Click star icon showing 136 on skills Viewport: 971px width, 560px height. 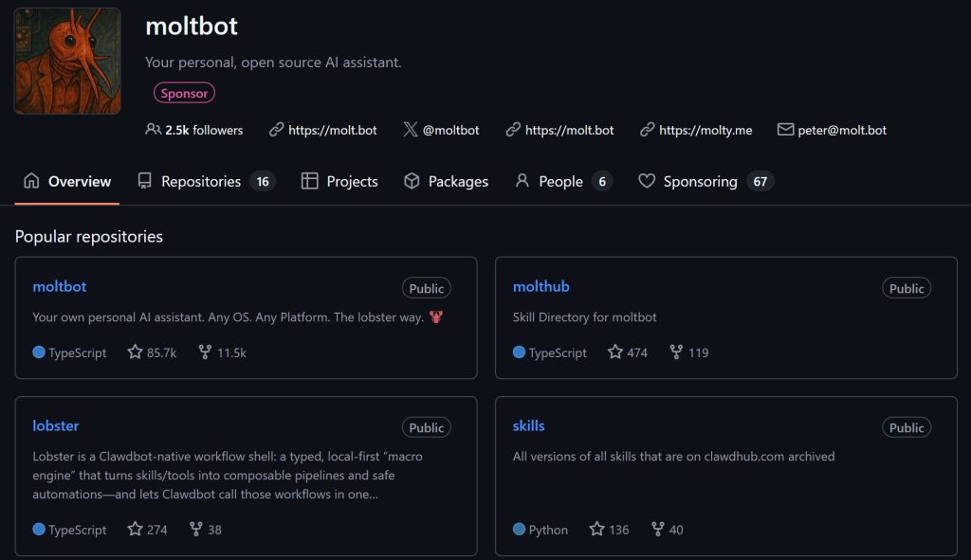click(596, 530)
